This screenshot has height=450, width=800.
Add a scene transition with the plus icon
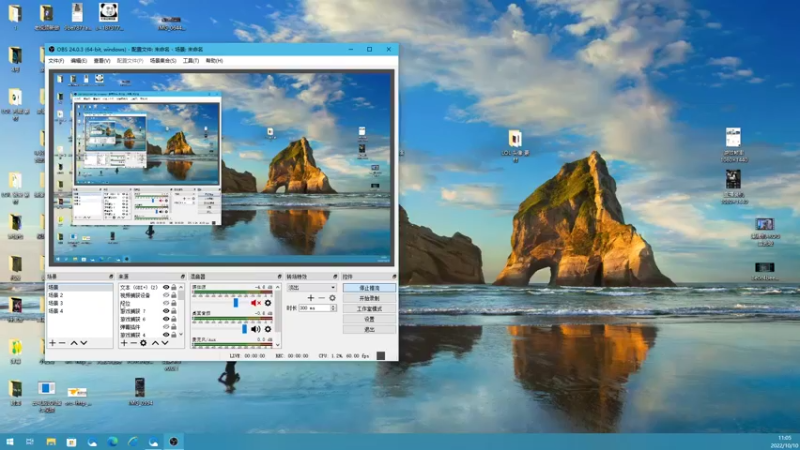[311, 298]
